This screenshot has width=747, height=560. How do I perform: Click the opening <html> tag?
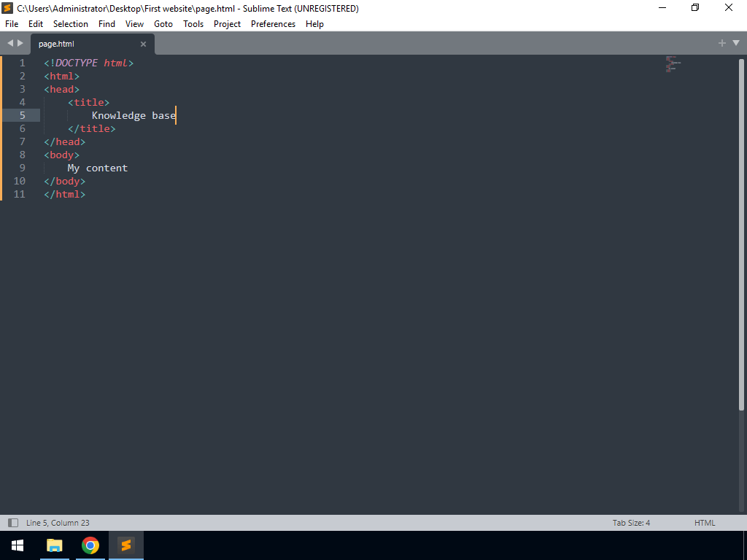(x=61, y=76)
